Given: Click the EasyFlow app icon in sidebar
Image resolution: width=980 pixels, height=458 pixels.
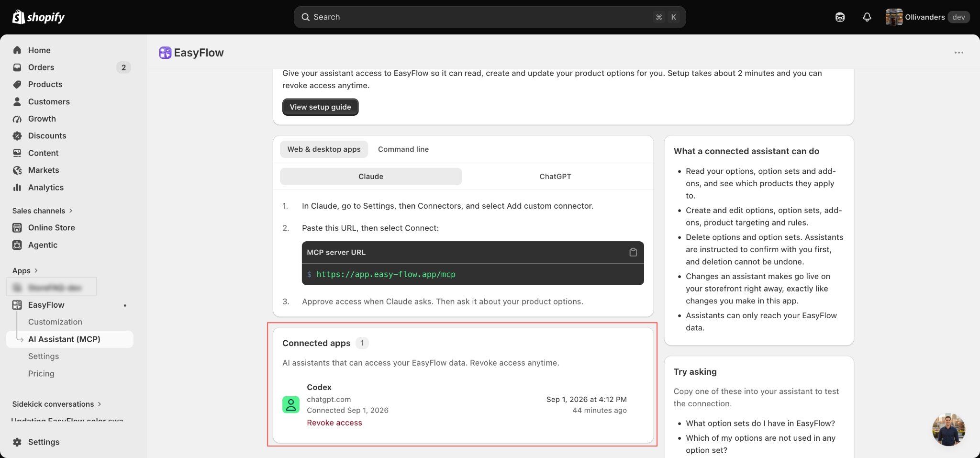Looking at the screenshot, I should (x=17, y=305).
